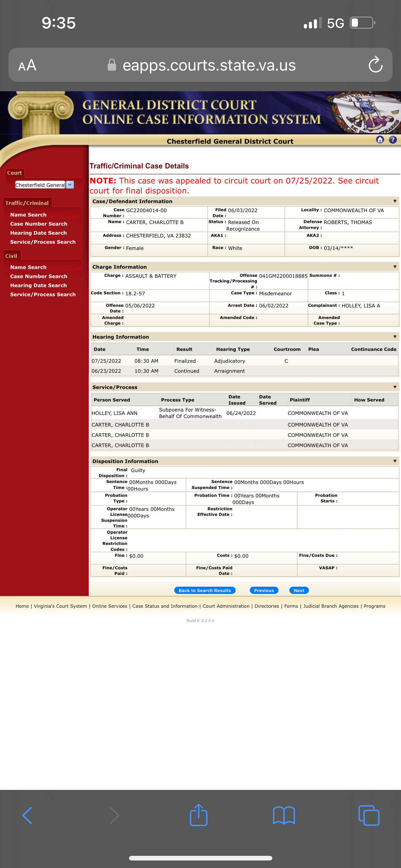Follow the Virginia's Court System footer link
This screenshot has height=868, width=401.
[x=60, y=606]
